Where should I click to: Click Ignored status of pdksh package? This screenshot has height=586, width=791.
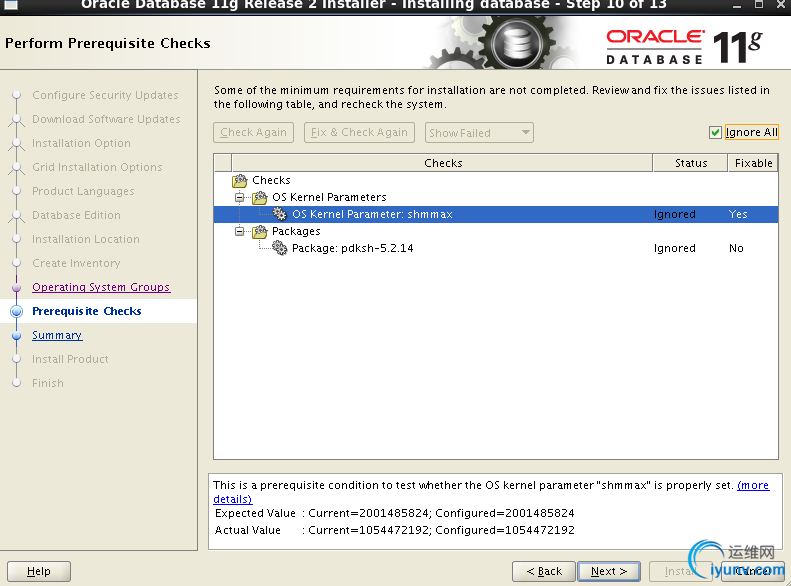(x=674, y=248)
